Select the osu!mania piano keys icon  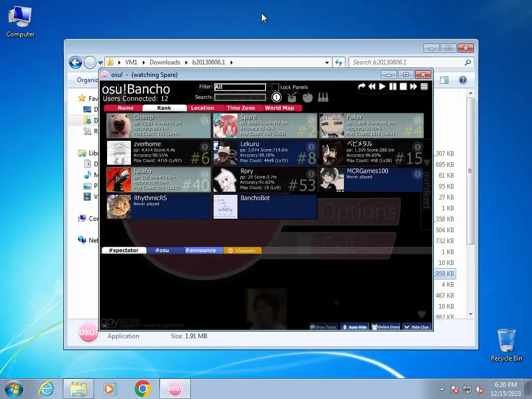[323, 98]
